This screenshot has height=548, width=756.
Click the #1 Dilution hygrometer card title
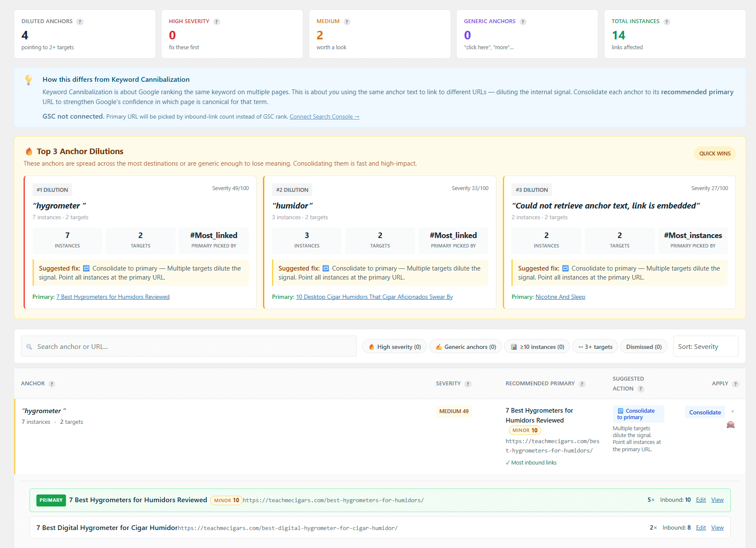click(59, 206)
